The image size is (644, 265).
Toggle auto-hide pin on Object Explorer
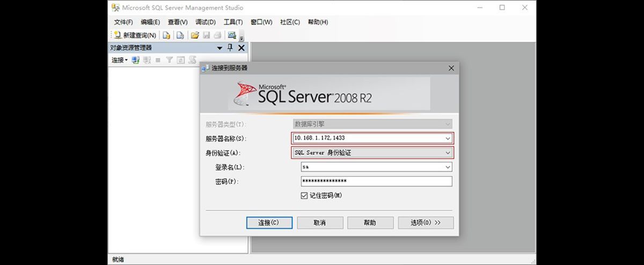coord(230,48)
